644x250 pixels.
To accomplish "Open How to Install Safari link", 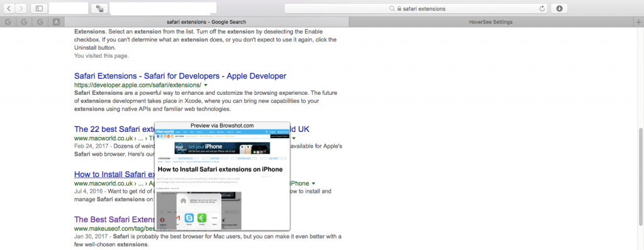I will click(114, 173).
